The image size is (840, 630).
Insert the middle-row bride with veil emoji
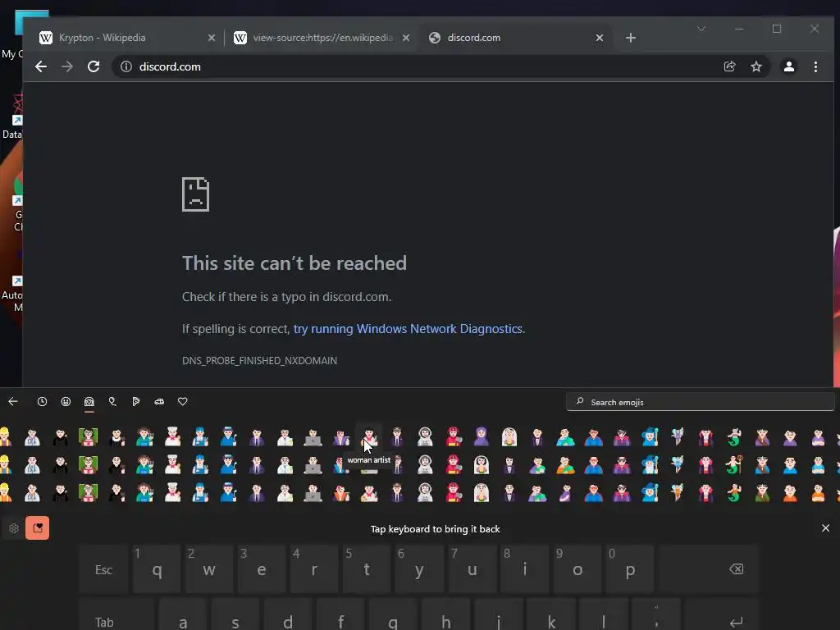[x=482, y=464]
